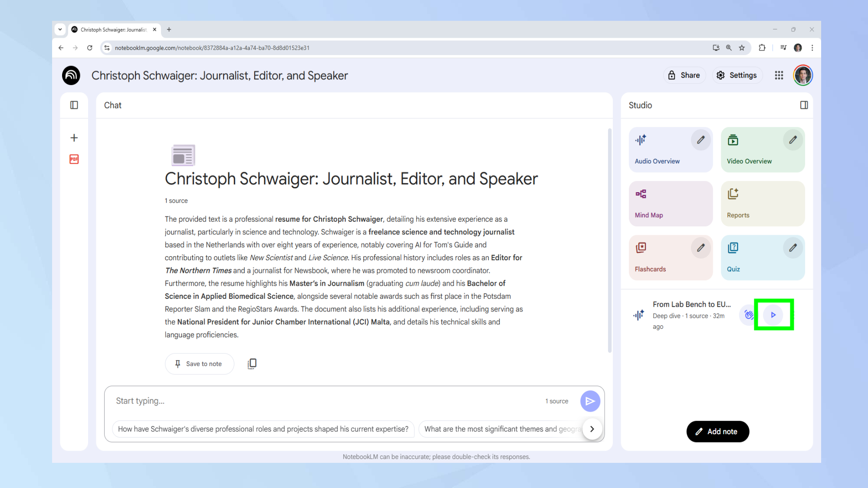Generate Reports from Studio panel

(762, 203)
